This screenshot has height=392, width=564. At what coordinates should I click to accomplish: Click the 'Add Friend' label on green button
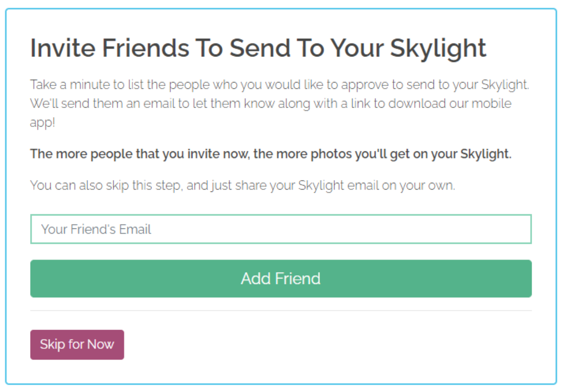click(x=281, y=279)
